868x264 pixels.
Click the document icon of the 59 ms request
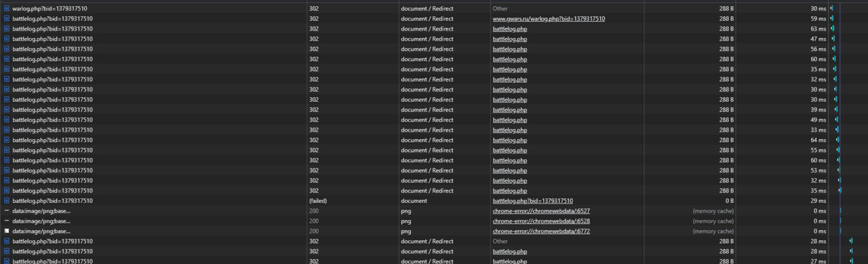coord(7,18)
